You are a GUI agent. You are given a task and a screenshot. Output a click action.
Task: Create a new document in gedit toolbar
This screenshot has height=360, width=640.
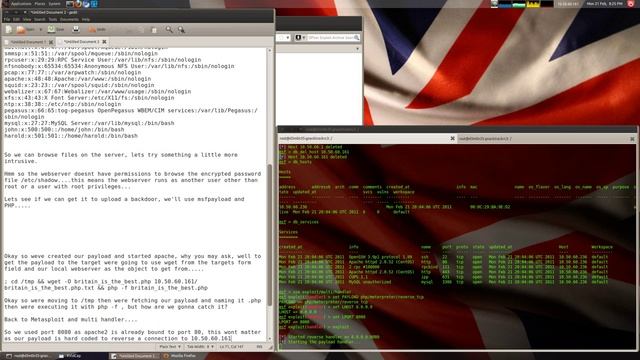click(9, 29)
